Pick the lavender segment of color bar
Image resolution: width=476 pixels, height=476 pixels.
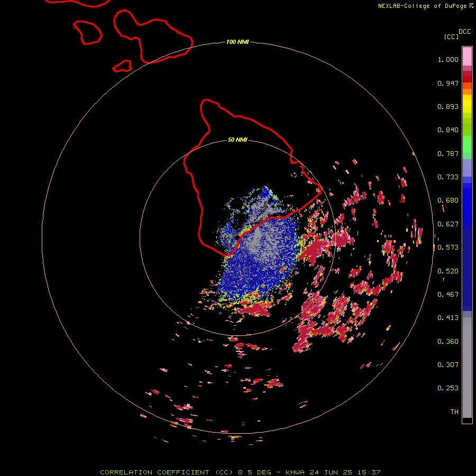click(x=467, y=168)
